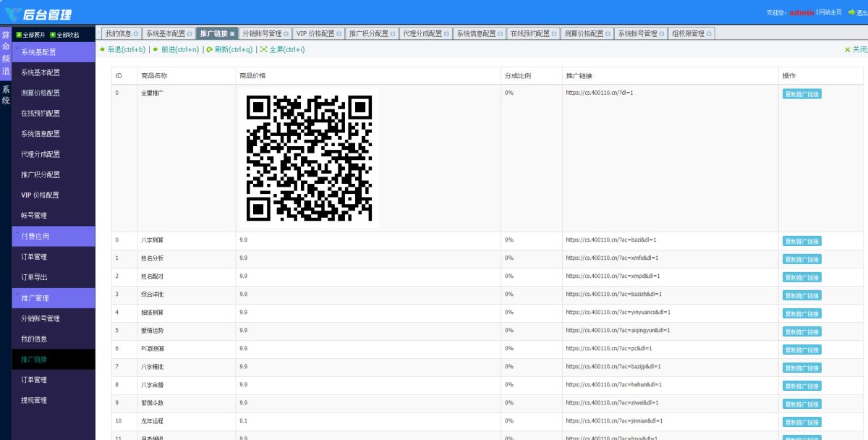Close the 我的信息 tab with its x icon

pos(136,34)
